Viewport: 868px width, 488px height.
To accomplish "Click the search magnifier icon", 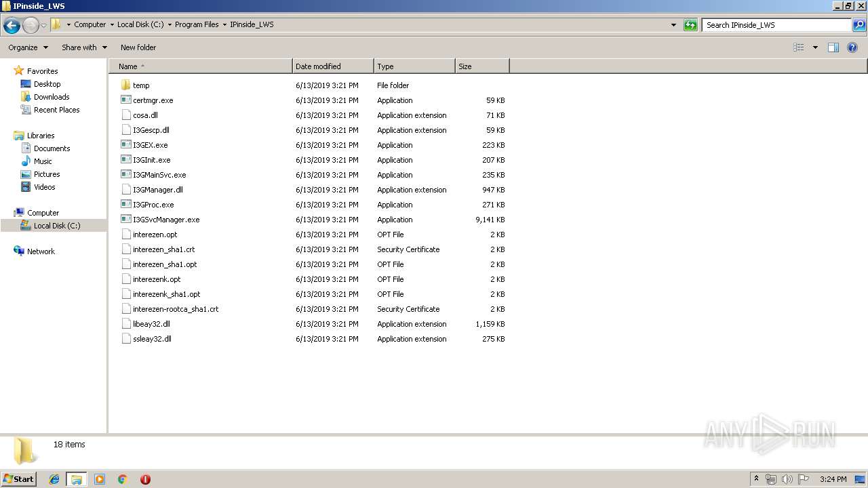I will [x=859, y=25].
